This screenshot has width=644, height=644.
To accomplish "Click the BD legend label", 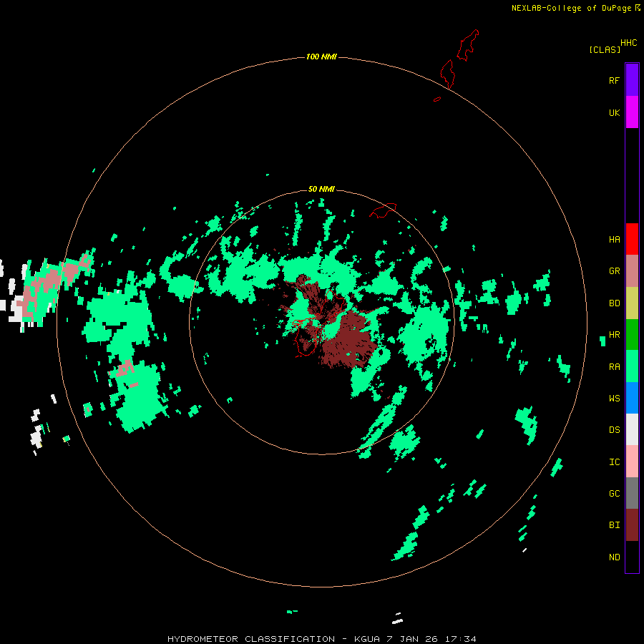I will tap(614, 303).
